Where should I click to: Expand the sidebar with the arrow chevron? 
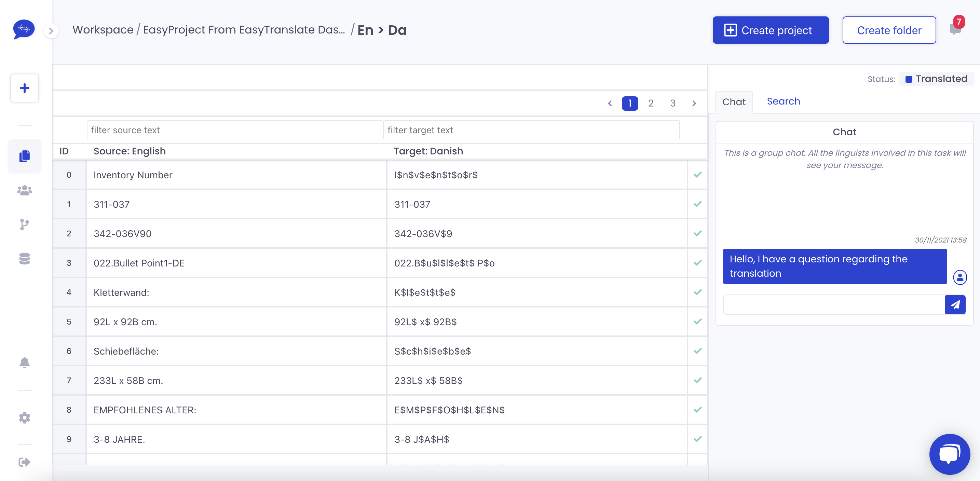click(51, 31)
